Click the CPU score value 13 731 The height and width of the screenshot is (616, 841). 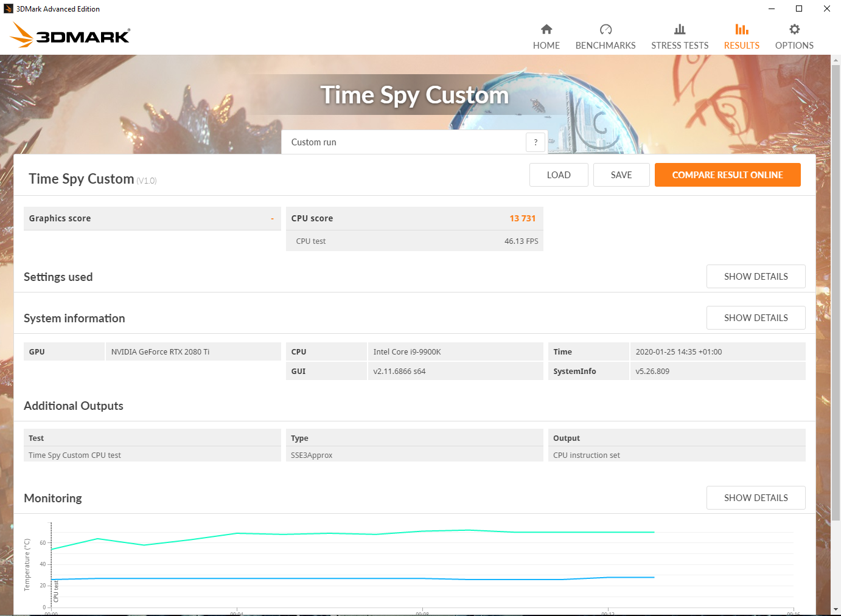point(523,218)
